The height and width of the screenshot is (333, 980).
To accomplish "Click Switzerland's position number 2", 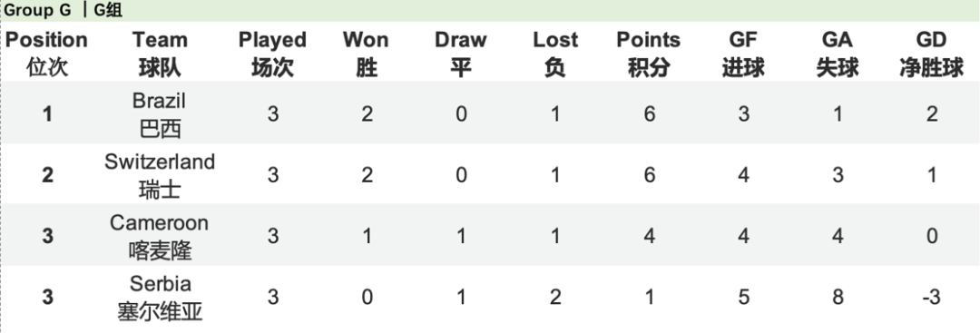I will (x=47, y=175).
